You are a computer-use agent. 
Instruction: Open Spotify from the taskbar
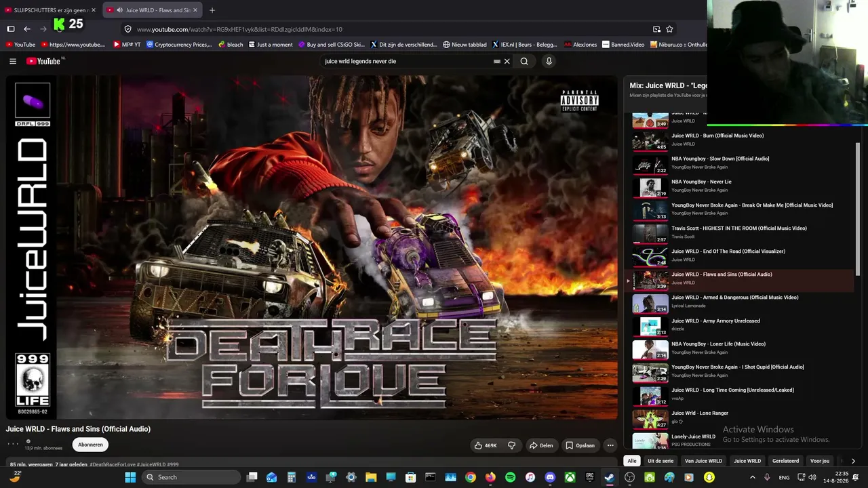pos(510,477)
